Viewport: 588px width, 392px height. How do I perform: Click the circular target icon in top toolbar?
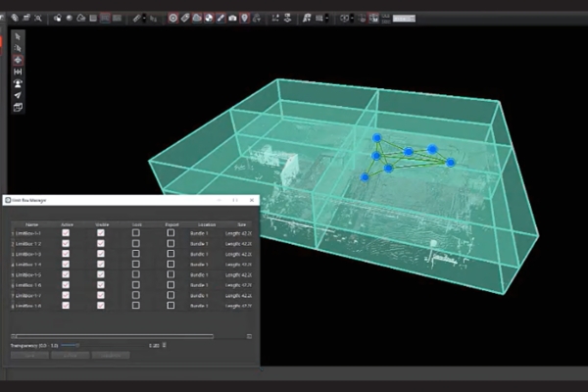point(172,18)
